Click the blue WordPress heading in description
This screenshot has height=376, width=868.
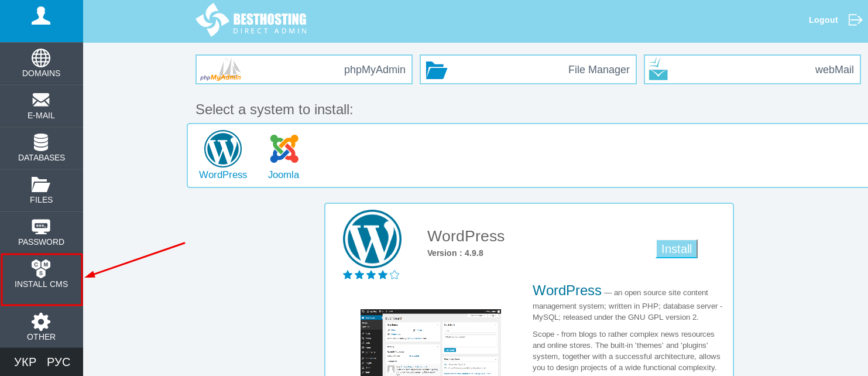click(x=567, y=290)
